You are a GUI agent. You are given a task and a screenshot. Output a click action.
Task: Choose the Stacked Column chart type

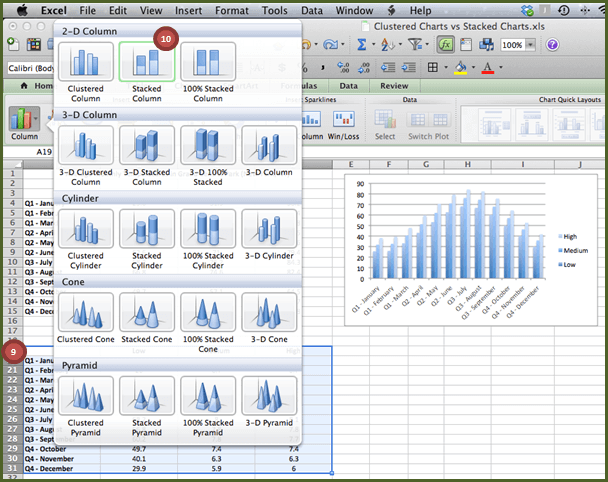pyautogui.click(x=147, y=62)
